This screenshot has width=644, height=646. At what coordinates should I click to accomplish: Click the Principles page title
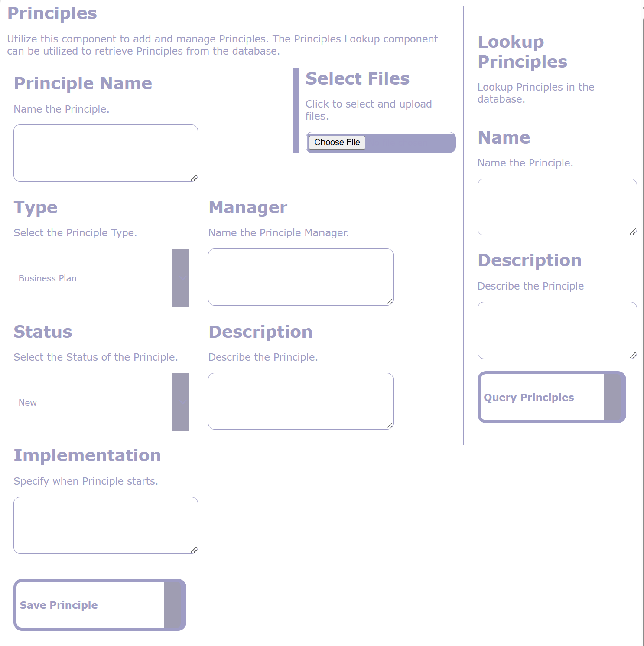point(52,13)
